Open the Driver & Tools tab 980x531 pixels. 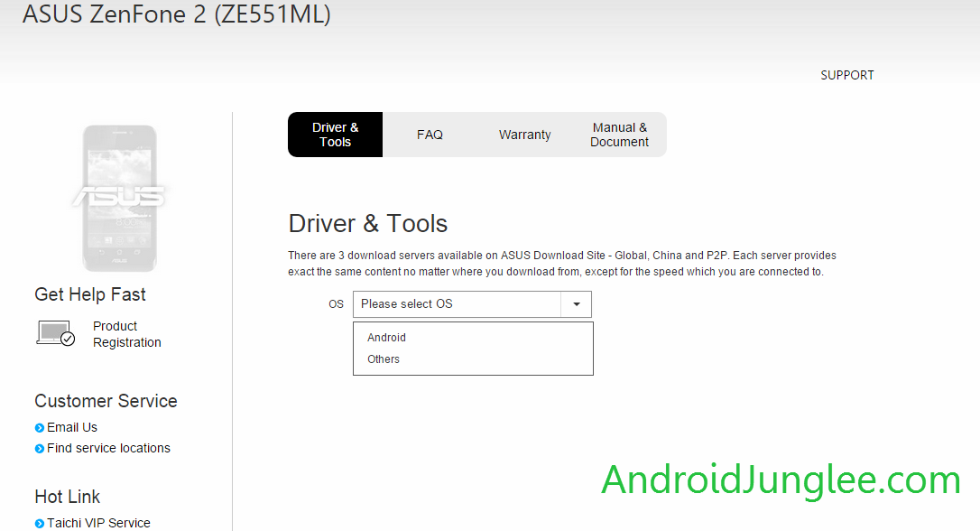pyautogui.click(x=335, y=135)
